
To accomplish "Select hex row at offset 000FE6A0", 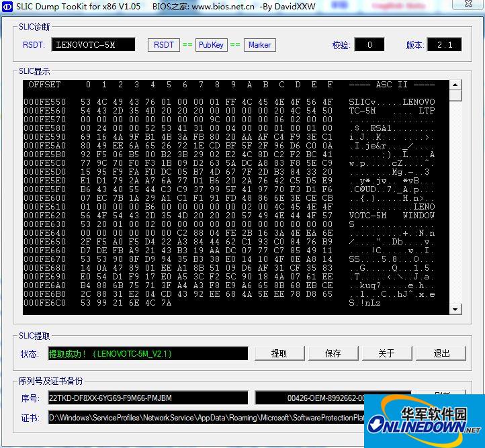I will tap(229, 285).
